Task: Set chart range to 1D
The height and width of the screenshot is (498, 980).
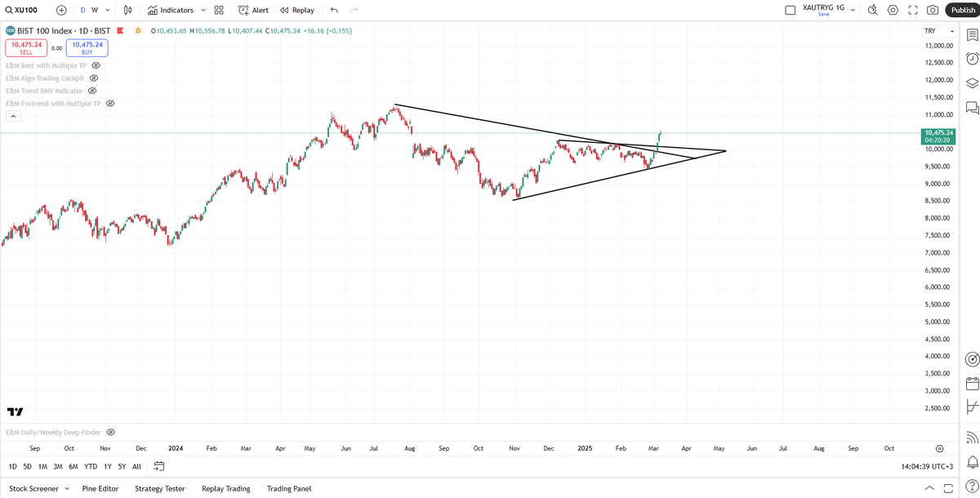Action: 12,466
